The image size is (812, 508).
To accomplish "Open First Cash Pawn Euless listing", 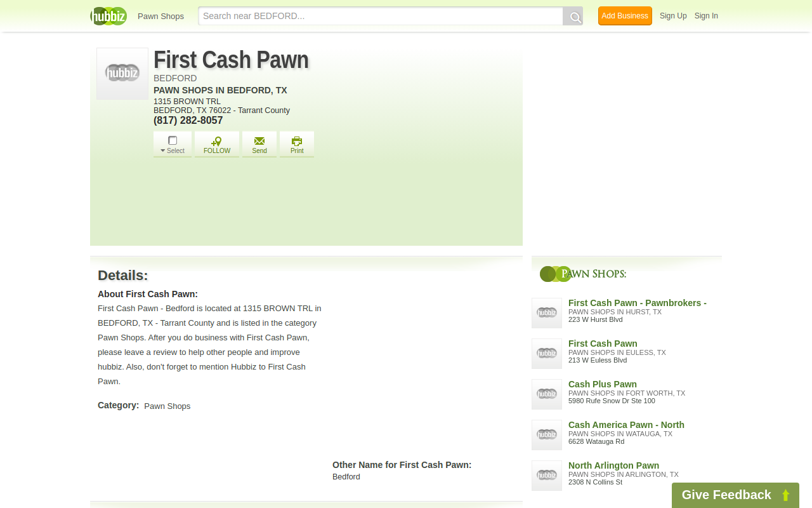I will click(x=603, y=344).
